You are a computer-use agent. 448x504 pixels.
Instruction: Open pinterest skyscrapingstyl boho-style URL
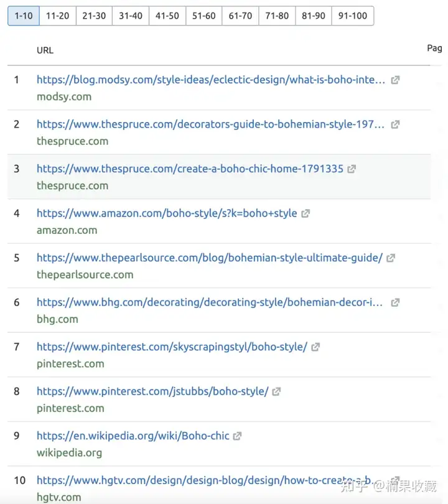[172, 347]
